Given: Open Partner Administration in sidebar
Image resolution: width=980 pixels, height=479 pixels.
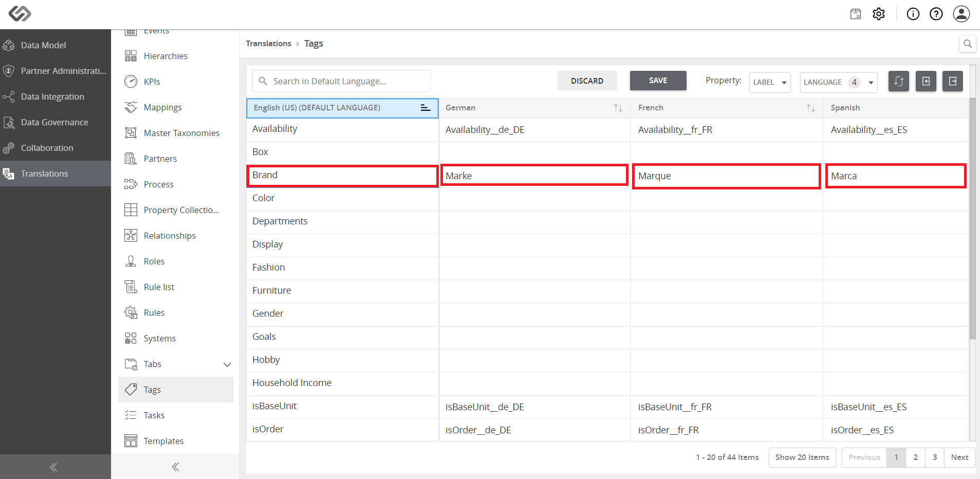Looking at the screenshot, I should pos(56,71).
